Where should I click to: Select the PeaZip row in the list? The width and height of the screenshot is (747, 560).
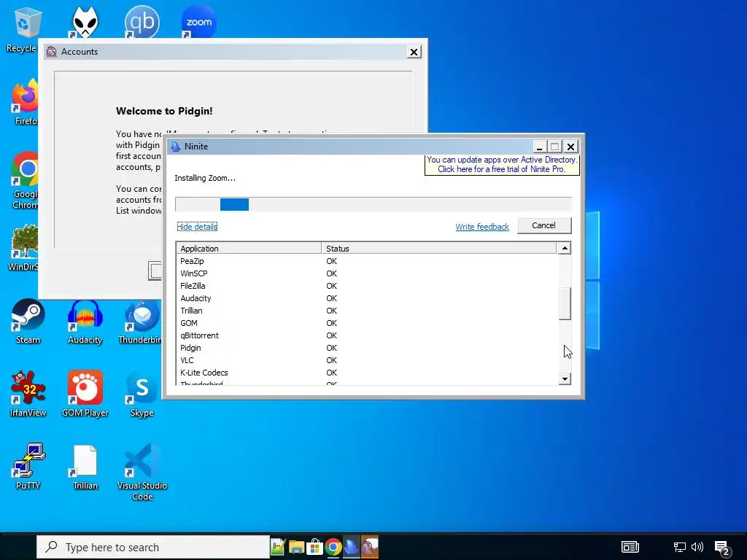(x=367, y=261)
